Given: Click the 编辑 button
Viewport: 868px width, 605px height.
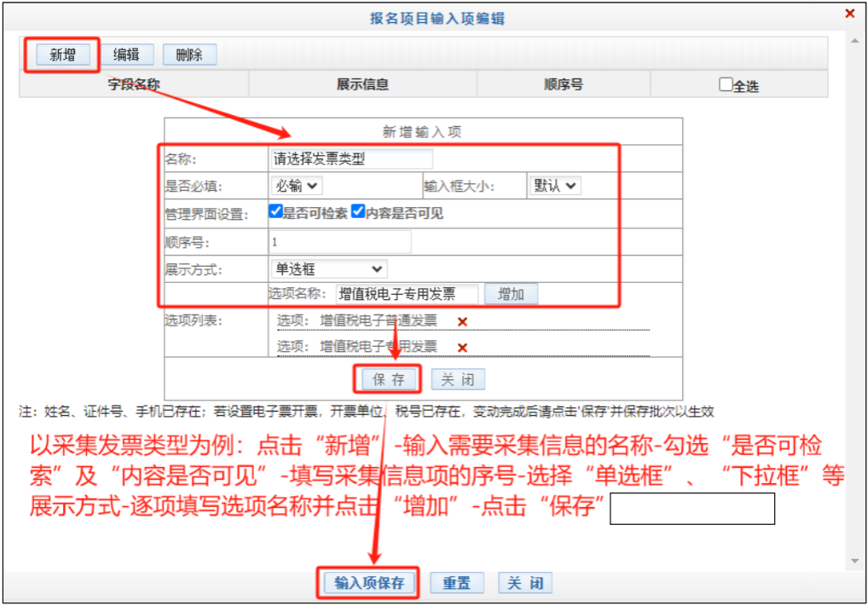Looking at the screenshot, I should (126, 55).
